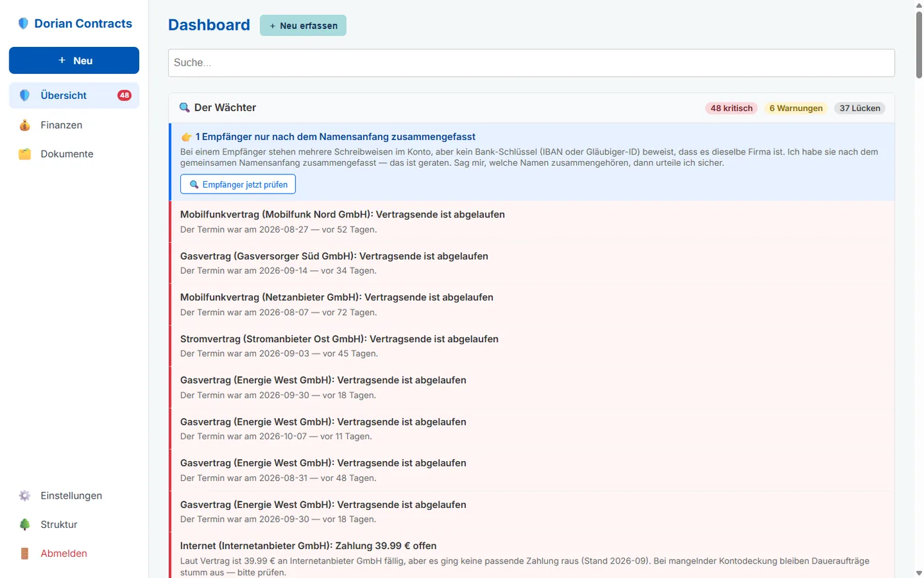Filter by the 6 Warnungen badge
The image size is (924, 578).
pyautogui.click(x=796, y=108)
